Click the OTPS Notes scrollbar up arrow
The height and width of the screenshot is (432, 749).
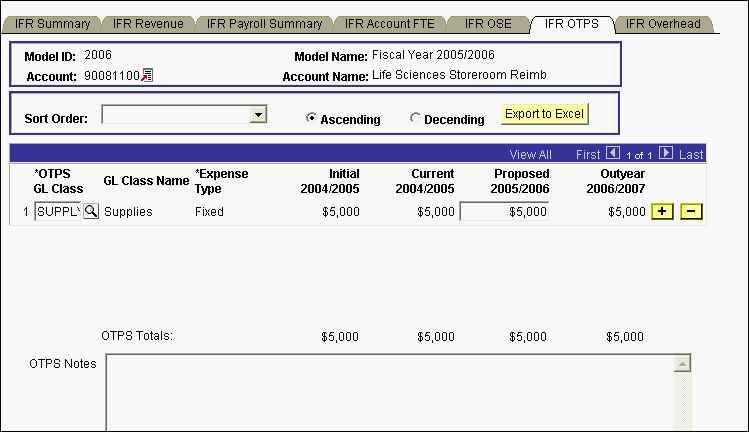(683, 364)
